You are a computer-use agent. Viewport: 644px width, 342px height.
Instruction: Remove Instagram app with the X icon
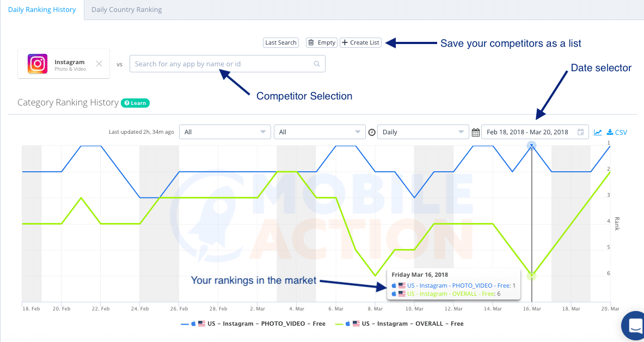coord(99,64)
